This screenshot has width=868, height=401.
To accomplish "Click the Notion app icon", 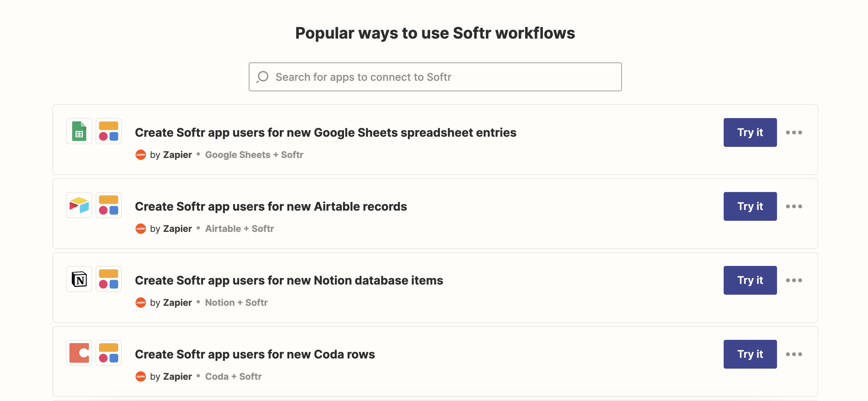I will [x=79, y=279].
